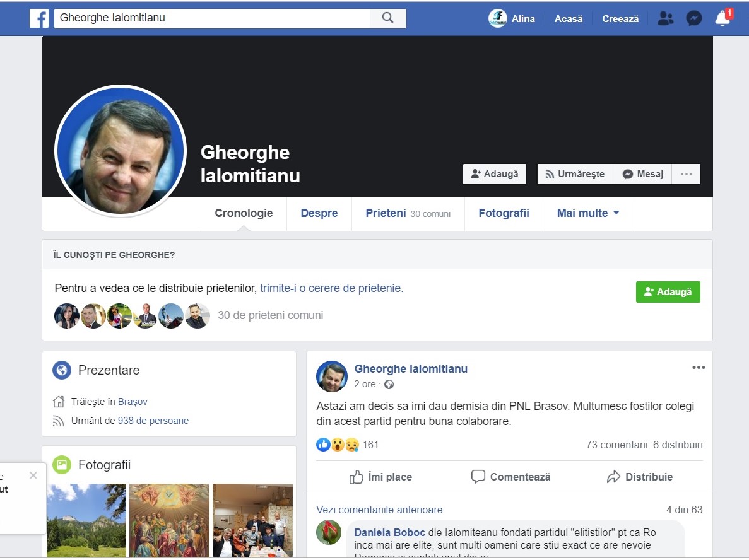Click the Facebook search input field
The image size is (749, 560).
(211, 18)
